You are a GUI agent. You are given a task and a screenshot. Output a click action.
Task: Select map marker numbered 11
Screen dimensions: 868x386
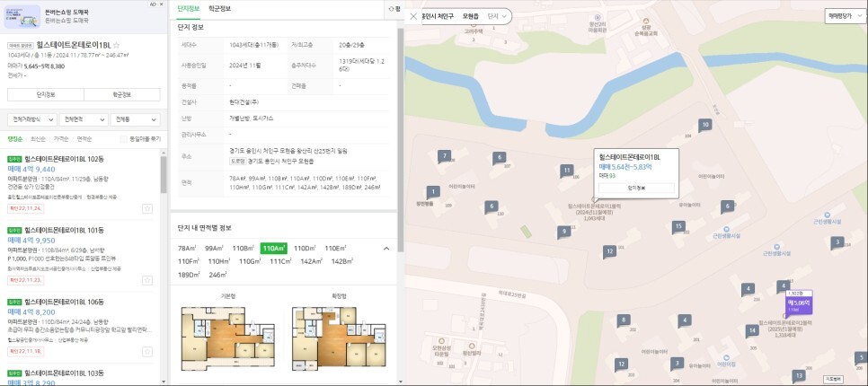click(x=566, y=171)
